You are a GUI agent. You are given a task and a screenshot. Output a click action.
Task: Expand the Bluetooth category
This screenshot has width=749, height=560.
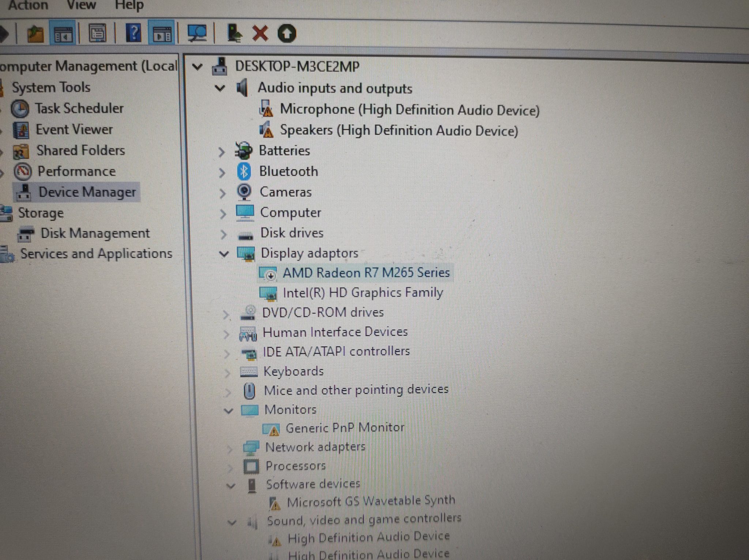pyautogui.click(x=222, y=172)
